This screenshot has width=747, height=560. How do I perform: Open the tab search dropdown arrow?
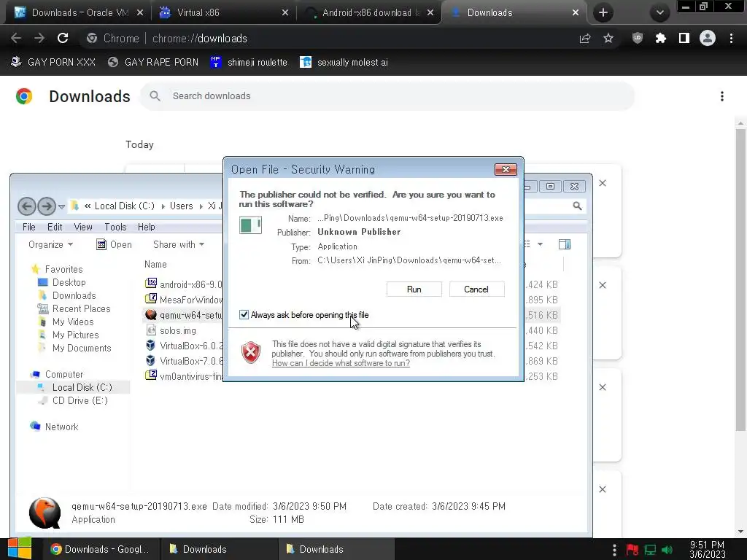pyautogui.click(x=659, y=12)
